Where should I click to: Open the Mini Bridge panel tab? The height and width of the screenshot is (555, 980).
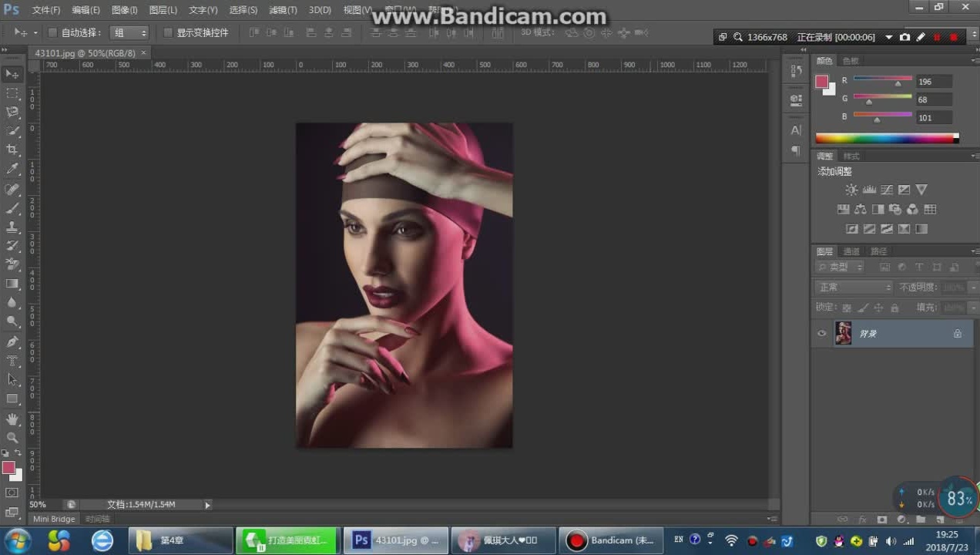[x=54, y=519]
